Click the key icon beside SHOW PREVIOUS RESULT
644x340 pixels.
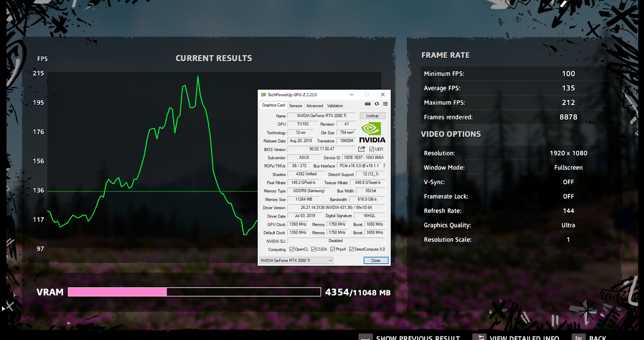click(365, 338)
